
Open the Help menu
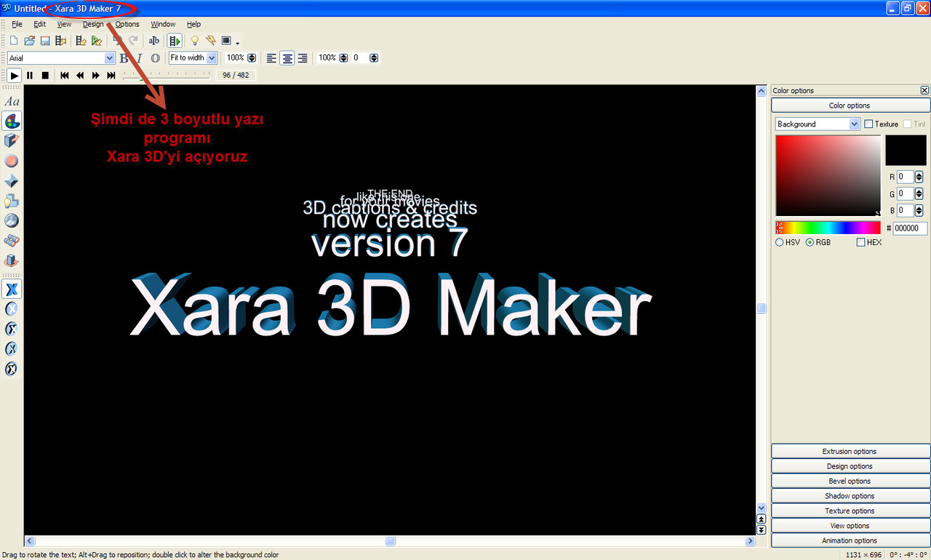pyautogui.click(x=193, y=24)
